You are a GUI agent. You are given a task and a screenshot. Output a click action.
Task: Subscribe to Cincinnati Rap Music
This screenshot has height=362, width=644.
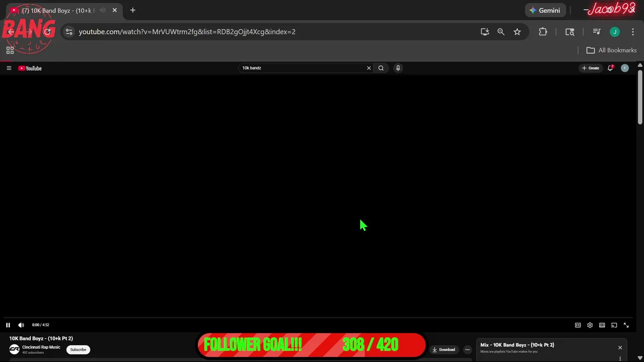[x=78, y=349]
